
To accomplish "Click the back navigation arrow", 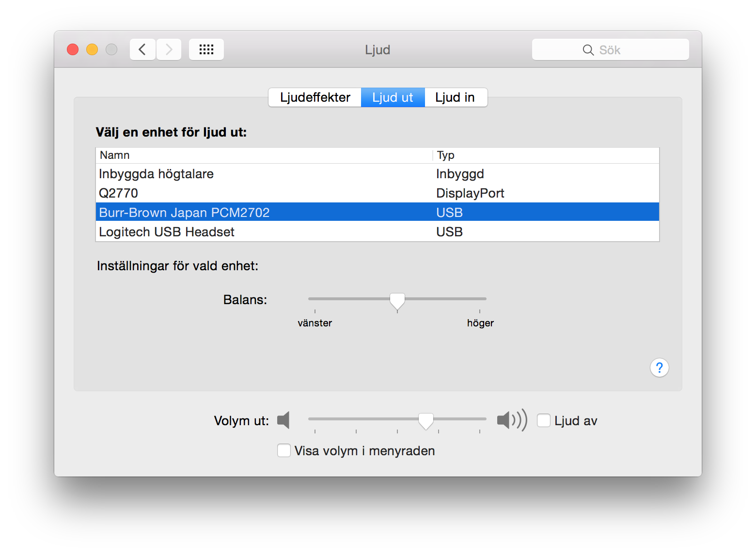I will click(x=142, y=49).
